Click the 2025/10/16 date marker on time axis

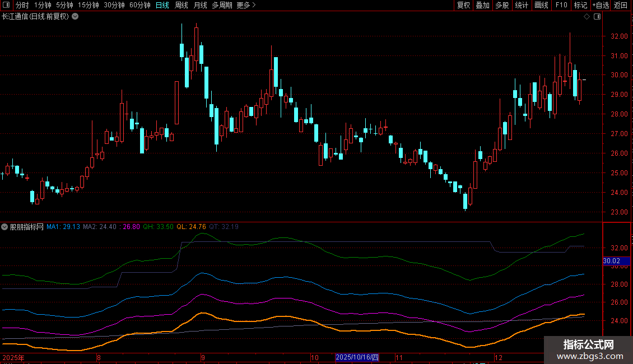pyautogui.click(x=357, y=357)
